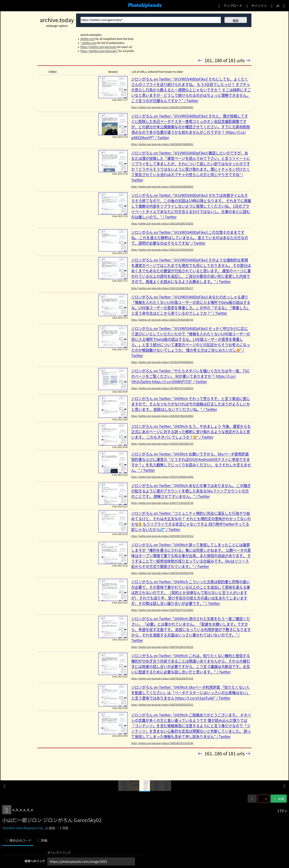Switch to the 埋め込みコード tab
This screenshot has height=868, width=289.
point(18,840)
